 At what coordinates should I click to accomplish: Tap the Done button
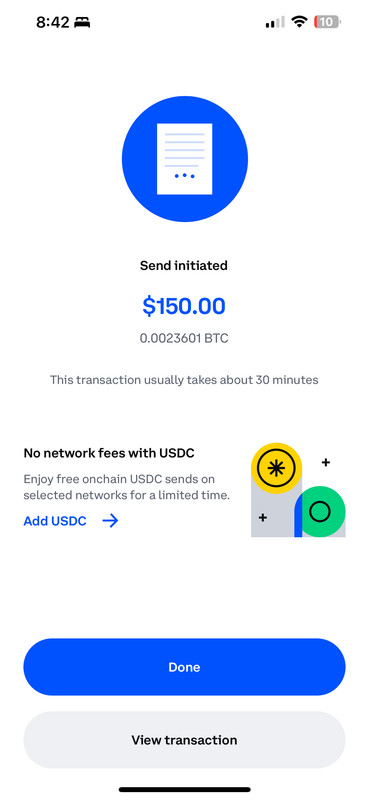(x=184, y=667)
